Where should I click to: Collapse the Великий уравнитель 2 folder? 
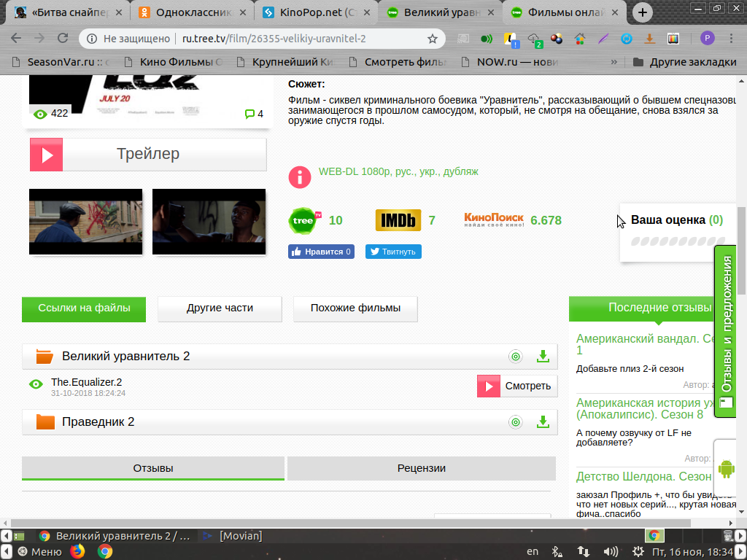45,357
